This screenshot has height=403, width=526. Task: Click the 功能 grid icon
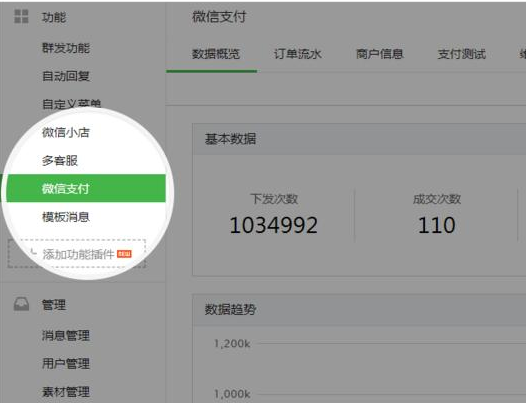[21, 16]
